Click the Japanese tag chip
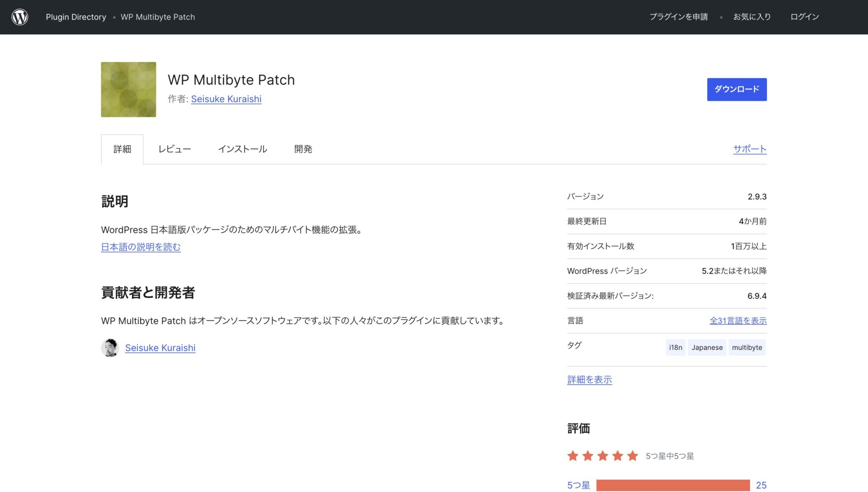The height and width of the screenshot is (492, 868). click(x=707, y=348)
